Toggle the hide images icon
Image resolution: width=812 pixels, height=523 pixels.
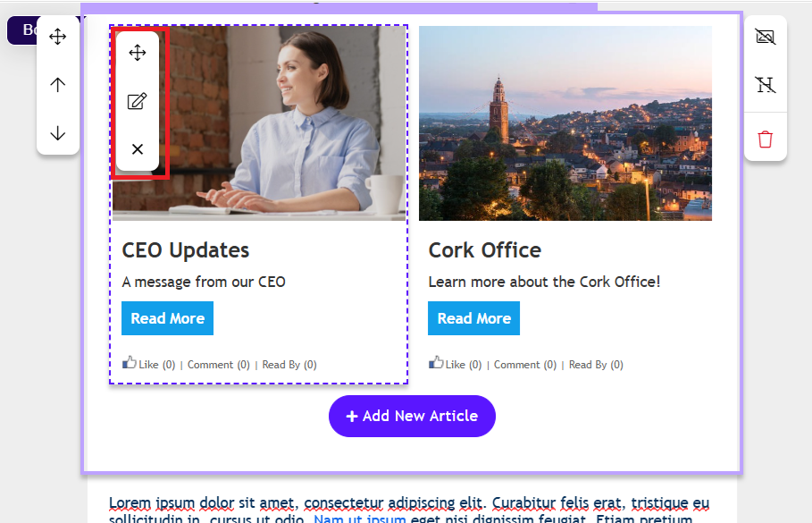(766, 37)
